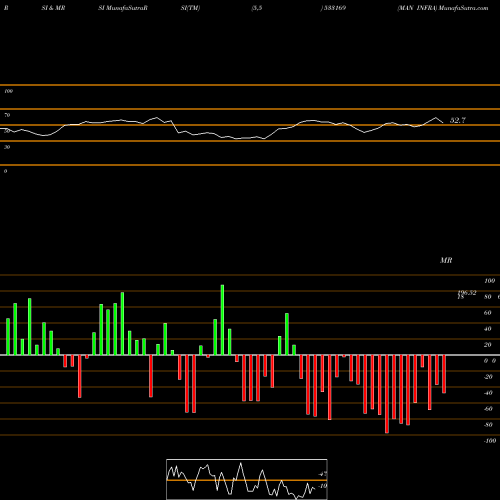
Task: Click the longest red MR histogram bar
Action: coord(387,394)
